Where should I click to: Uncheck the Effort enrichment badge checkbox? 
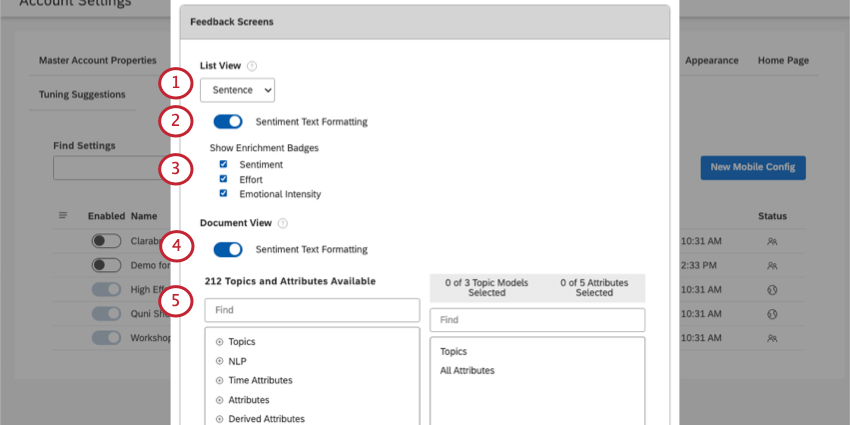[223, 179]
